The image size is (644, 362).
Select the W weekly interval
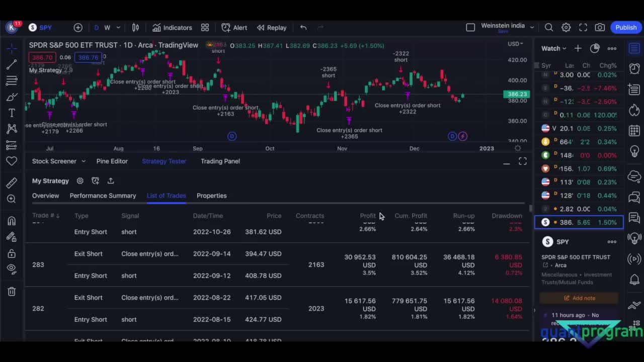107,28
